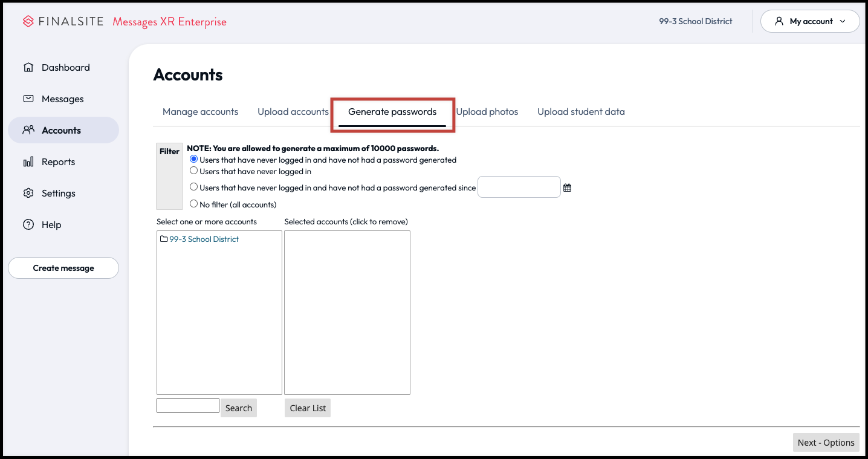Choose the No filter (all accounts) option
The height and width of the screenshot is (459, 868).
[x=193, y=204]
